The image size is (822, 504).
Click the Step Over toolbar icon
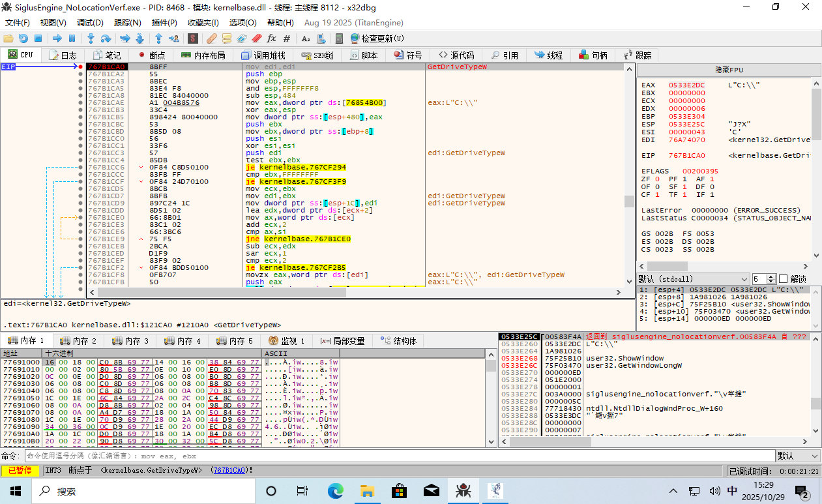click(106, 38)
